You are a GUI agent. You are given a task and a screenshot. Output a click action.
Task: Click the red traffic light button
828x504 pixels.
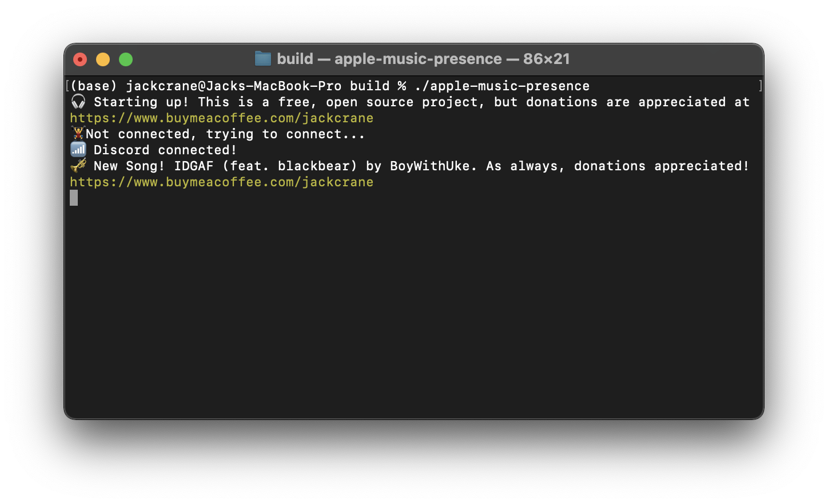[79, 59]
